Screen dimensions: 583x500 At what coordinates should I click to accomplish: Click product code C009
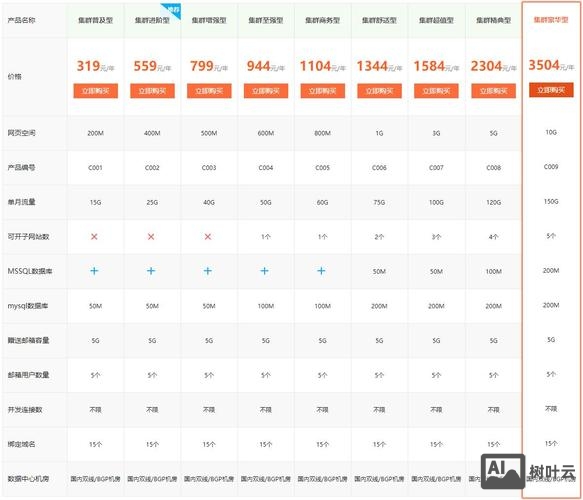[x=551, y=167]
